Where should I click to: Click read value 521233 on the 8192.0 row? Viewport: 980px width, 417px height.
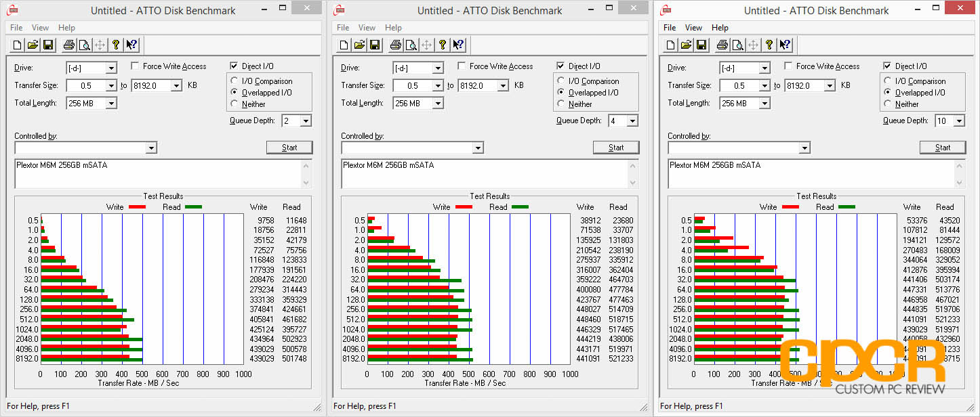pyautogui.click(x=620, y=359)
